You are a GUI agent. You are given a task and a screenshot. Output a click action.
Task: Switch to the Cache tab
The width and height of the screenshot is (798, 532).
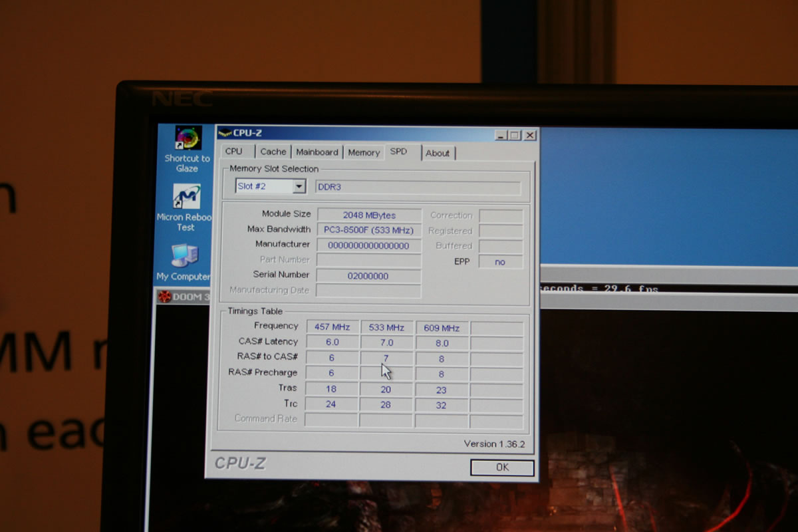273,152
